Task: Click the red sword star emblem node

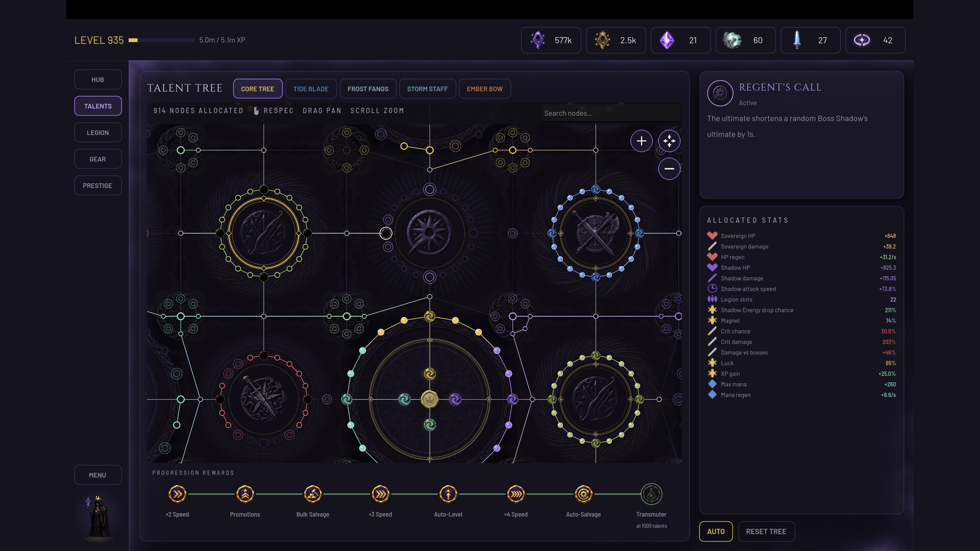Action: click(263, 399)
